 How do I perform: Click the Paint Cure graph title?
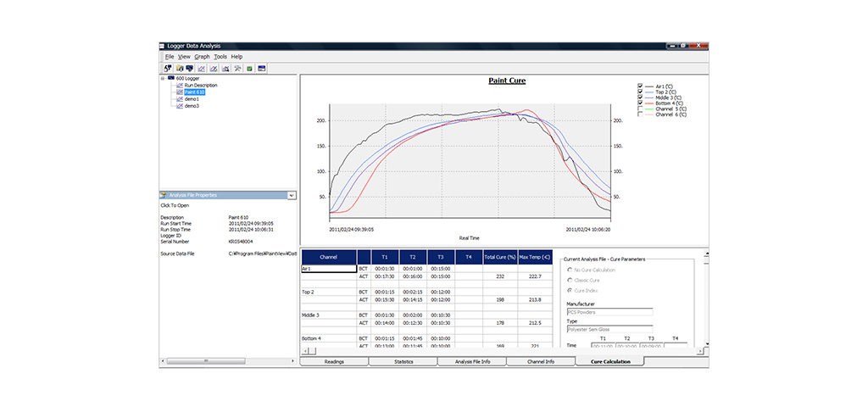(x=507, y=81)
